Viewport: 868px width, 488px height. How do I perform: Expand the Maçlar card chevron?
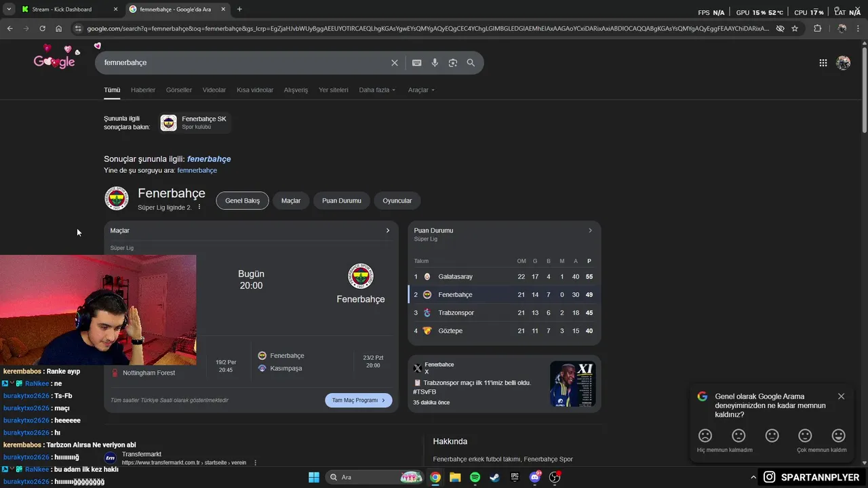coord(388,230)
